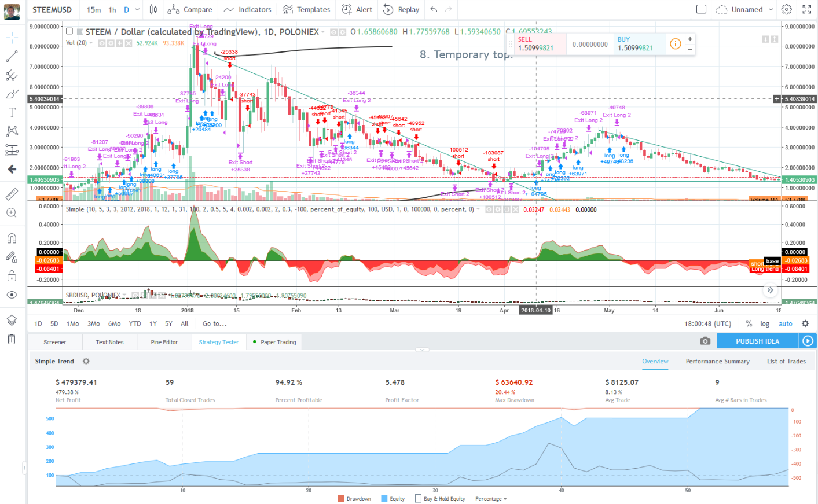Open chart properties gear in top bar
Screen dimensions: 818x504
coord(786,9)
